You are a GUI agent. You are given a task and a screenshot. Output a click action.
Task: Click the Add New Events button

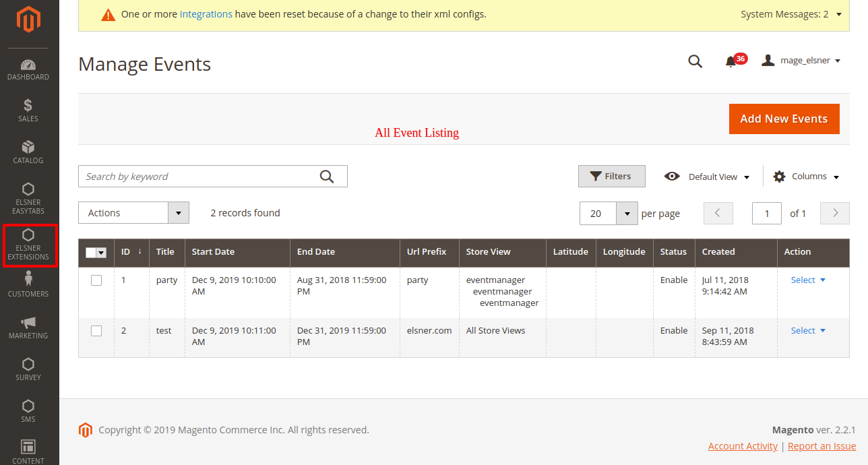[784, 119]
